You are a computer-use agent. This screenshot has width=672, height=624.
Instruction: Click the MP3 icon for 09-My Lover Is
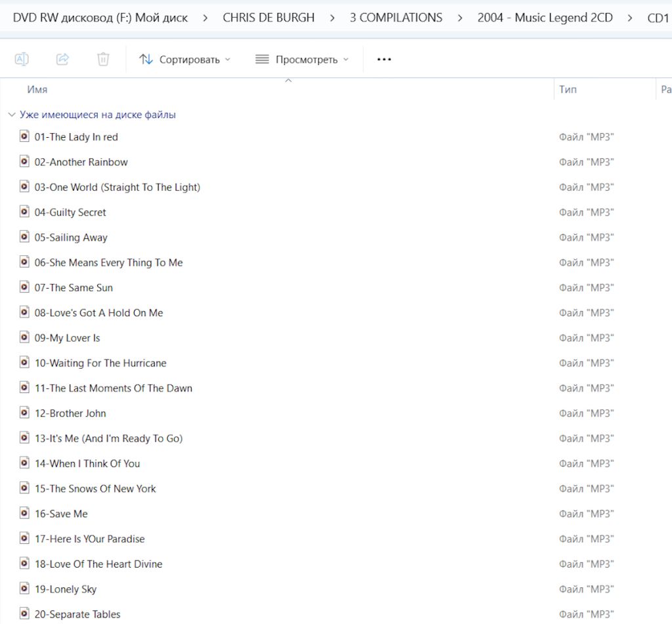tap(24, 337)
